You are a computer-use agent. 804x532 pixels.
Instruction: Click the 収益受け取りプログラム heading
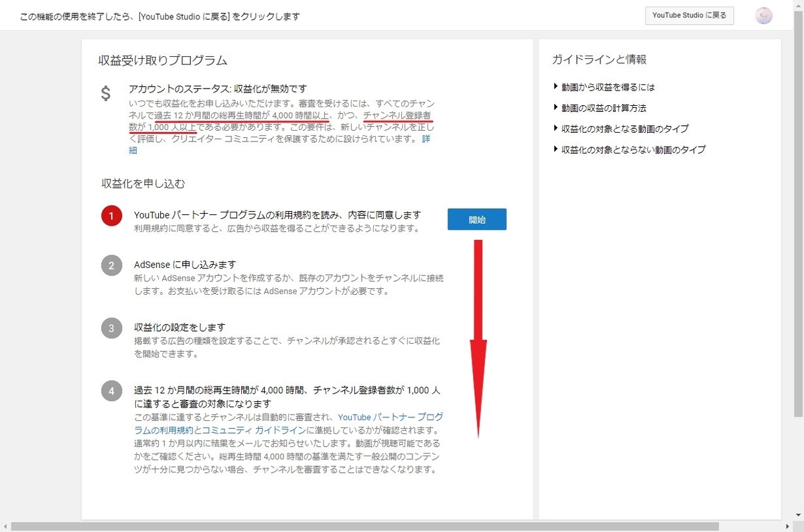click(x=163, y=61)
